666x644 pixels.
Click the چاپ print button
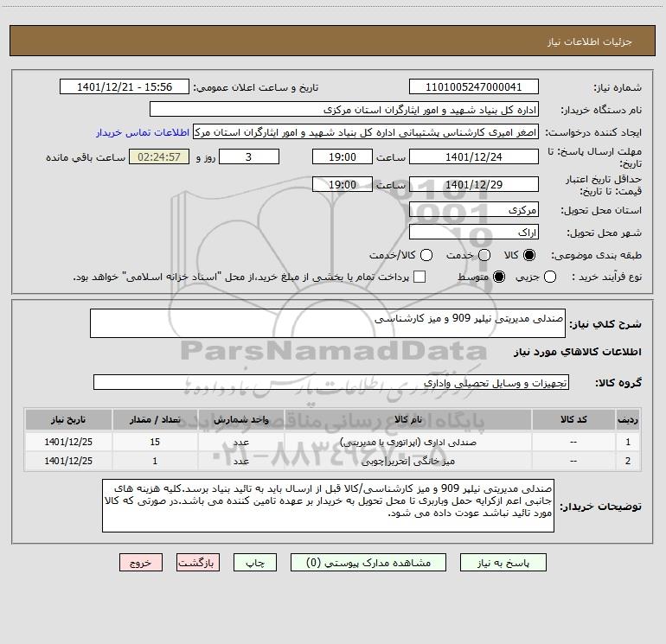pyautogui.click(x=255, y=563)
